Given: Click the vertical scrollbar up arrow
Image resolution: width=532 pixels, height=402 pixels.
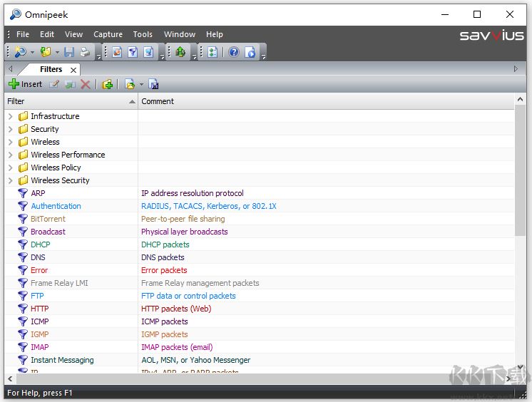Looking at the screenshot, I should click(x=520, y=99).
